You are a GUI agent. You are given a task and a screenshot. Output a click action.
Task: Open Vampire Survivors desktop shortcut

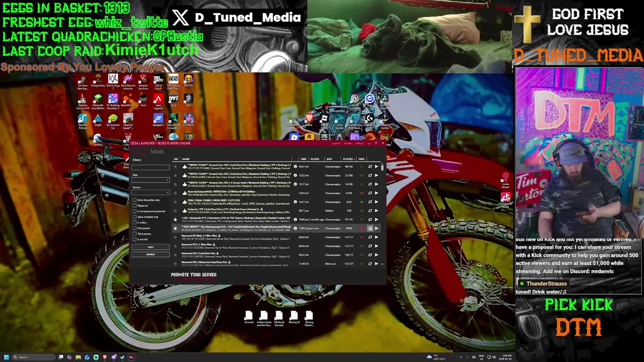pyautogui.click(x=143, y=81)
